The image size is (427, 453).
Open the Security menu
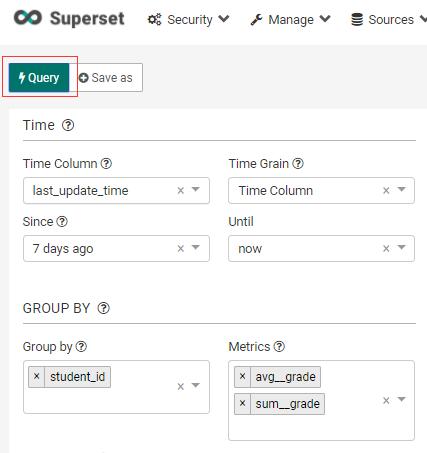click(x=189, y=20)
